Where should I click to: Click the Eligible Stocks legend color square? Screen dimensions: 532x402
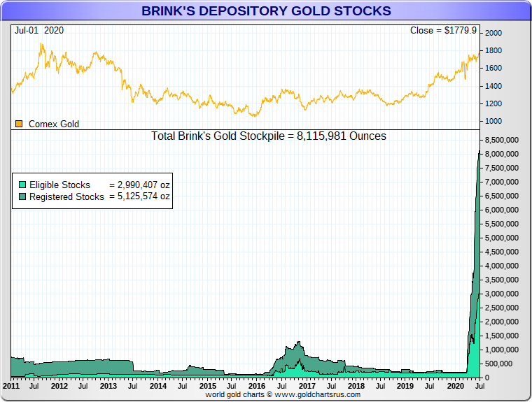(22, 185)
